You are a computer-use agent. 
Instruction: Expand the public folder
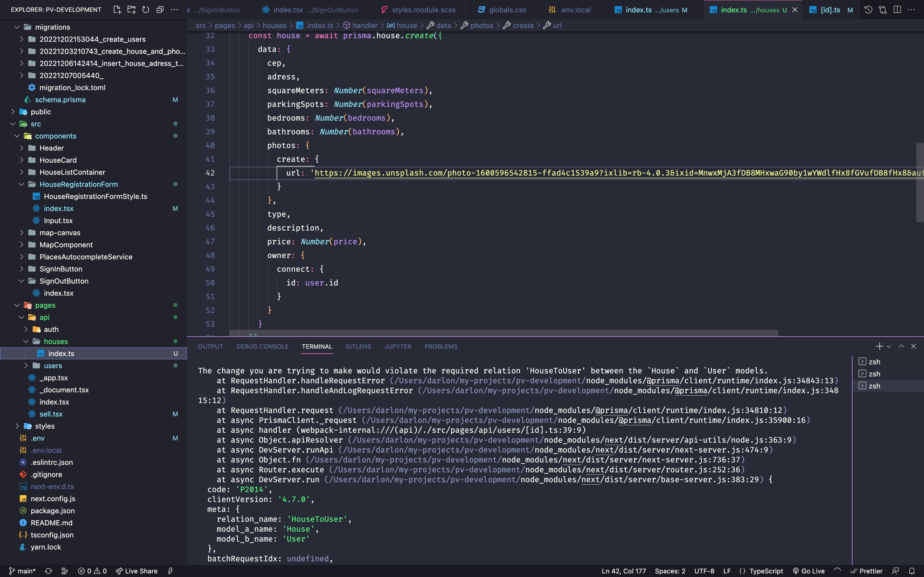[x=40, y=112]
